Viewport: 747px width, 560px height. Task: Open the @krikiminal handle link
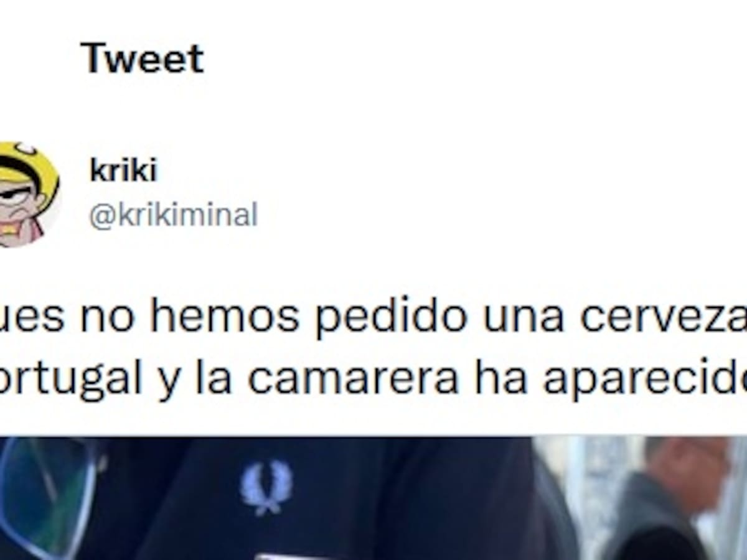pyautogui.click(x=173, y=215)
